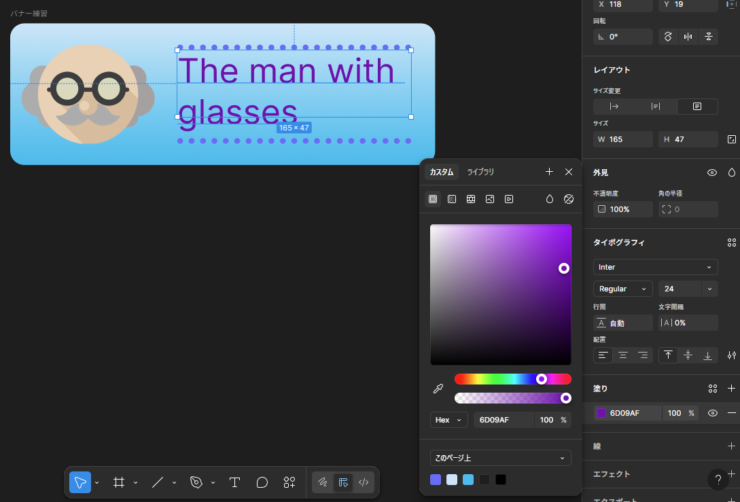Remove the fill with minus button
Image resolution: width=740 pixels, height=502 pixels.
[x=731, y=413]
